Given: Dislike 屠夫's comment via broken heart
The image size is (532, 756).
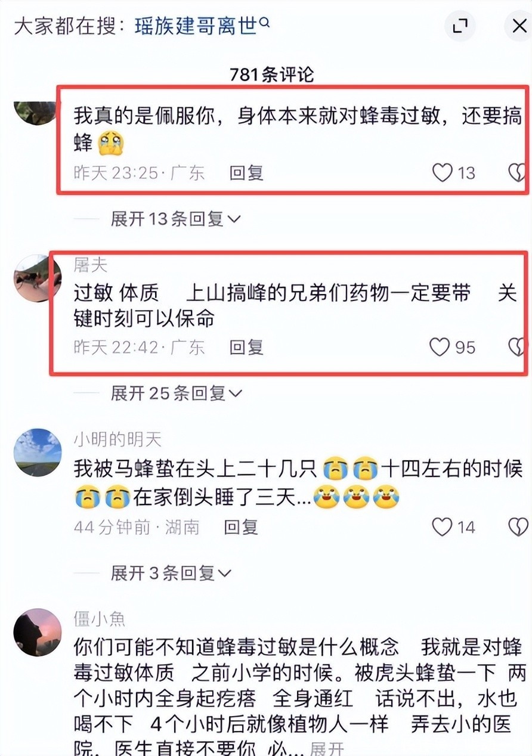Looking at the screenshot, I should 518,347.
